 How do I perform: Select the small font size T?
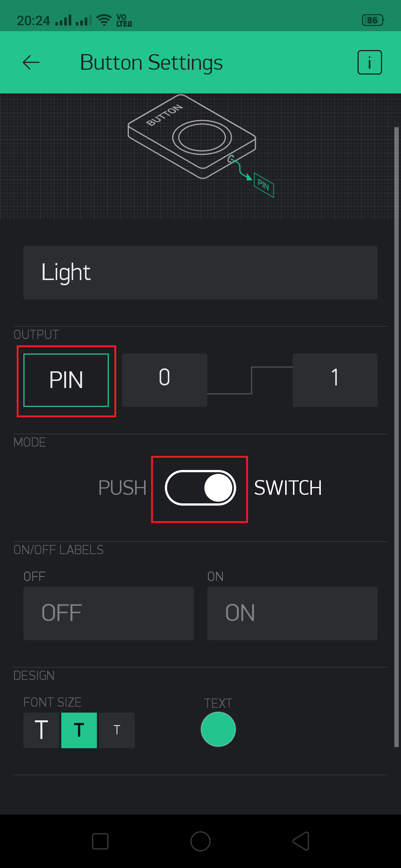pos(117,730)
